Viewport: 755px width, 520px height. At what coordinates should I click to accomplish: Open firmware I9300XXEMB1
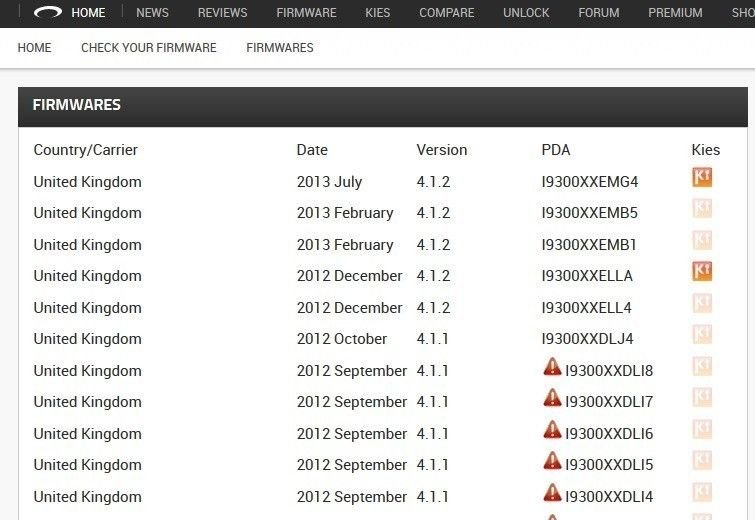point(588,245)
